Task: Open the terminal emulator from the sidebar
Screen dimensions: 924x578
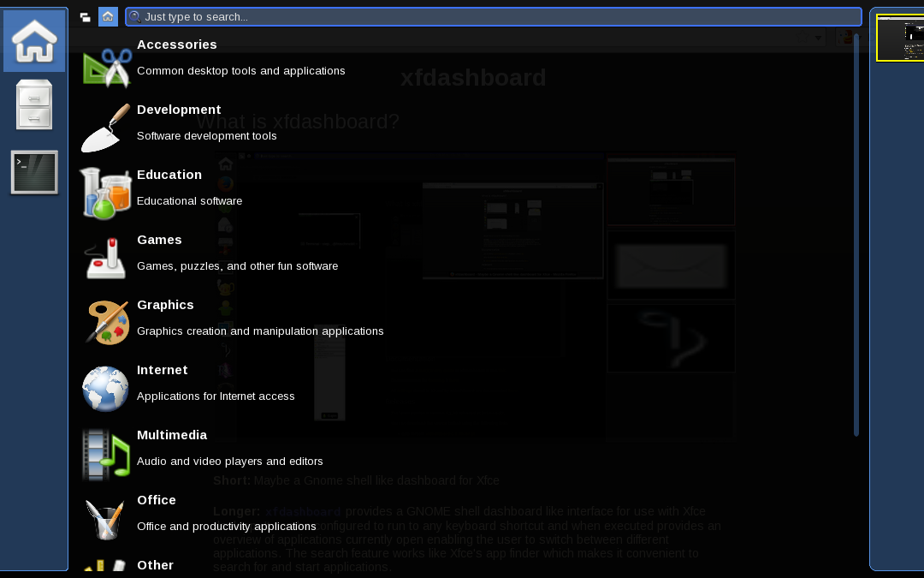Action: pyautogui.click(x=34, y=172)
